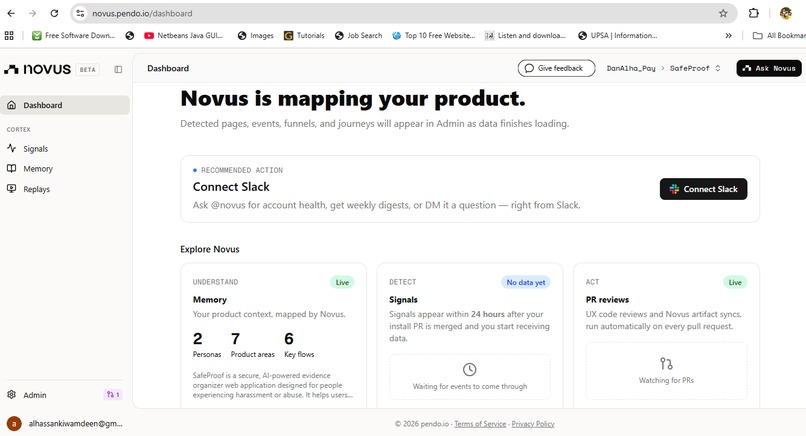Screen dimensions: 806x436
Task: Click the pull request icon in PR reviews
Action: click(666, 364)
